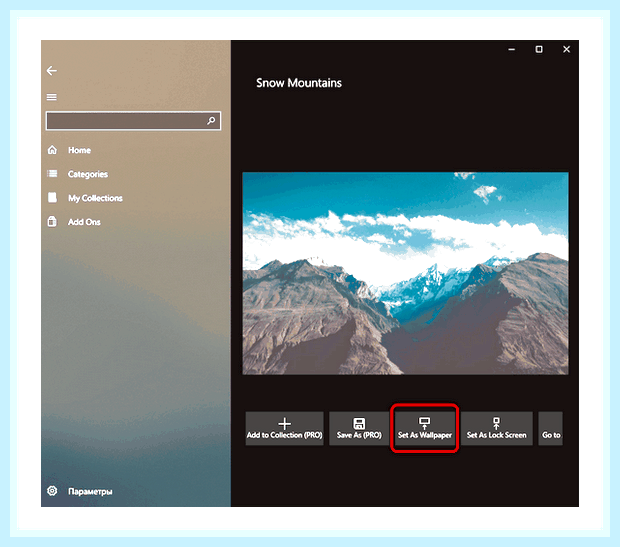Open the Home page
The height and width of the screenshot is (547, 620).
(x=79, y=150)
